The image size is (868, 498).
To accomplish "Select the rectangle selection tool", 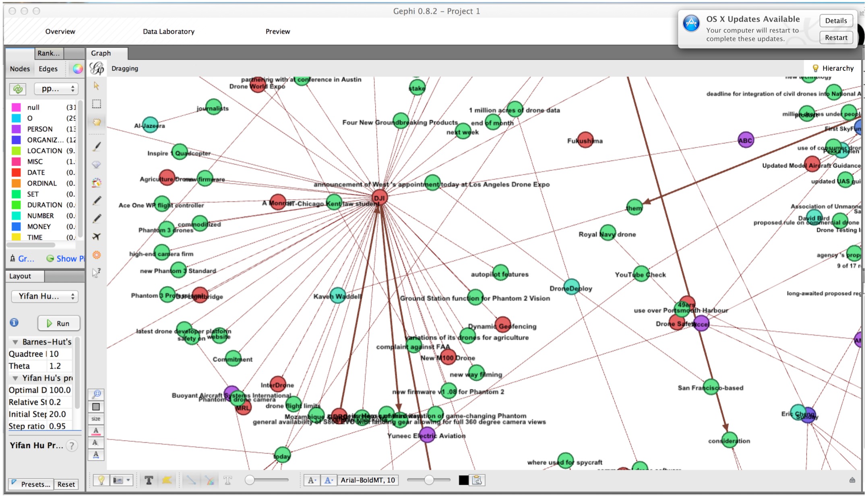I will (97, 104).
